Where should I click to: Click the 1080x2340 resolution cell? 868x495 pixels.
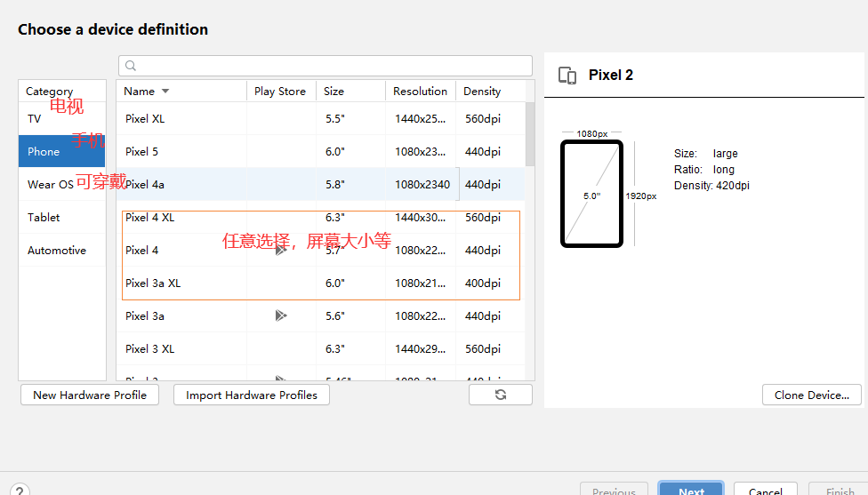click(x=422, y=184)
